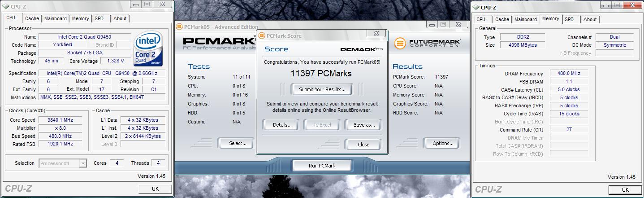Click PCMark Score result value 11397
Screen dimensions: 644x198
(x=441, y=77)
